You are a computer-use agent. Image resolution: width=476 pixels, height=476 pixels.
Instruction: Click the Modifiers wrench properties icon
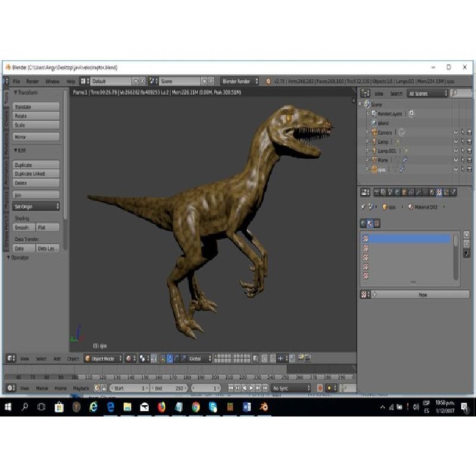coord(417,192)
